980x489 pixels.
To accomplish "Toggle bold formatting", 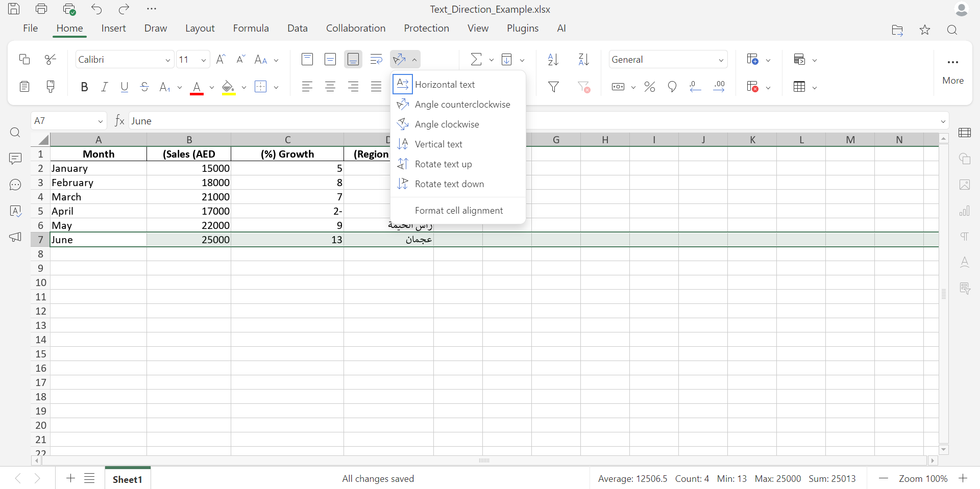I will click(84, 87).
